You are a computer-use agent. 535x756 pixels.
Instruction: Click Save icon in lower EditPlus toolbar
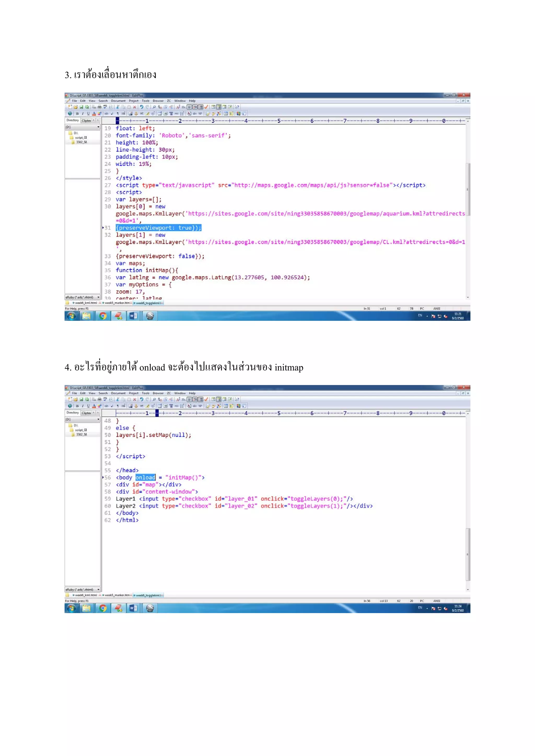pos(81,399)
